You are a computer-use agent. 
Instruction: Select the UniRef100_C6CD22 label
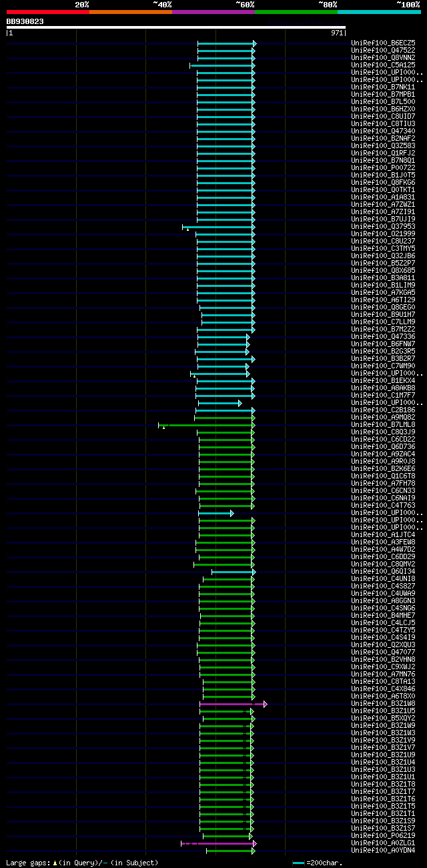383,440
